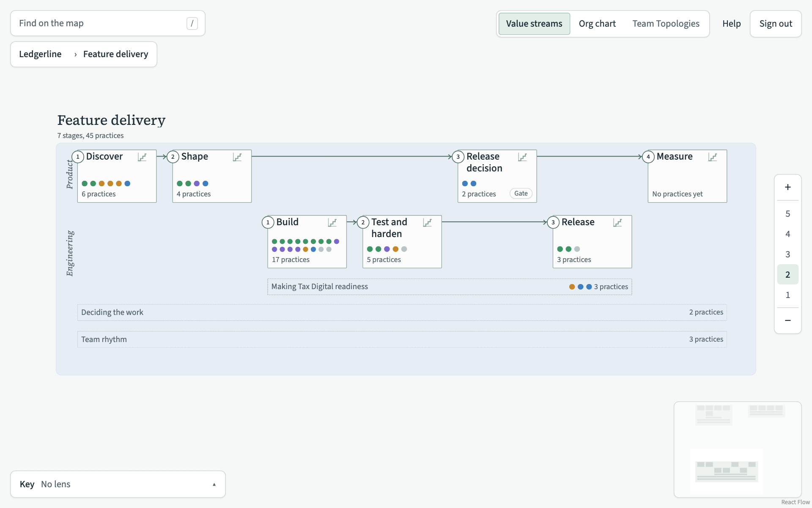This screenshot has height=508, width=812.
Task: Select detail level 2
Action: [x=787, y=275]
